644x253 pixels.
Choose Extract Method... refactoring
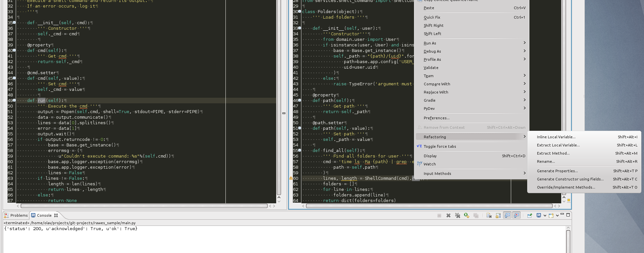coord(584,153)
